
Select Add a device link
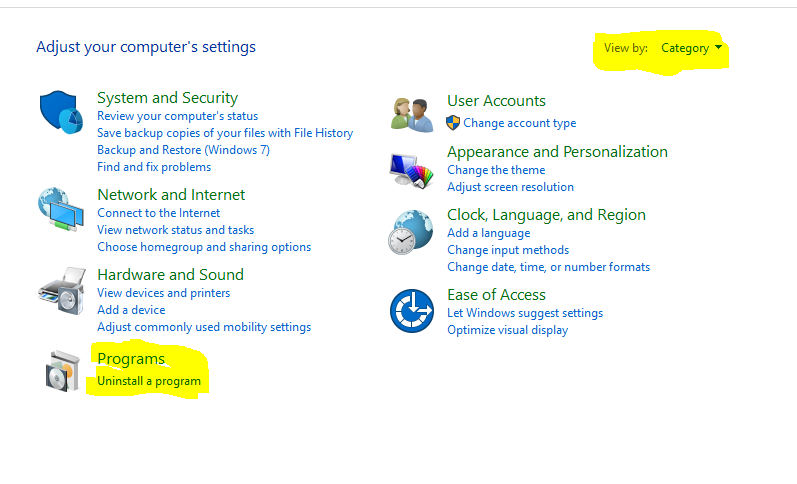point(131,310)
